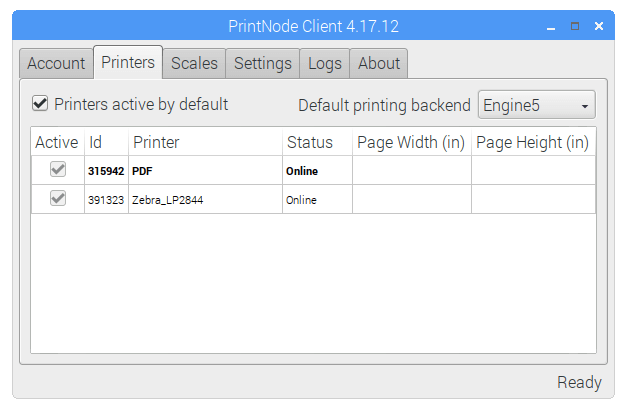Close the PrintNode Client window
Screen dimensions: 630x413
[x=599, y=27]
